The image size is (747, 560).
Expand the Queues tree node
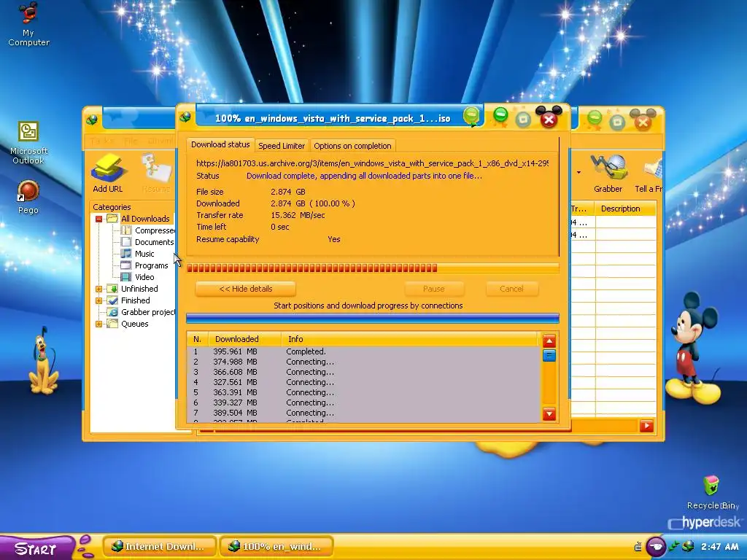click(x=98, y=324)
